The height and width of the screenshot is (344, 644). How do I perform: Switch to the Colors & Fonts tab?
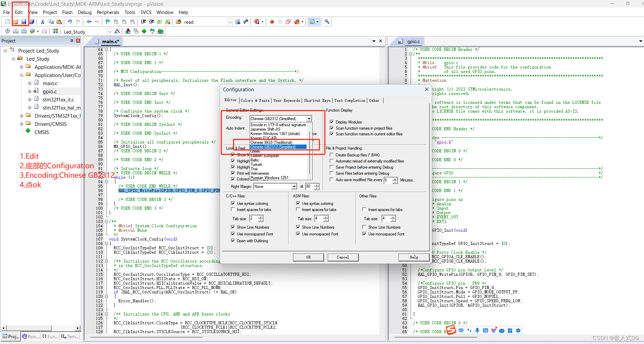[255, 100]
